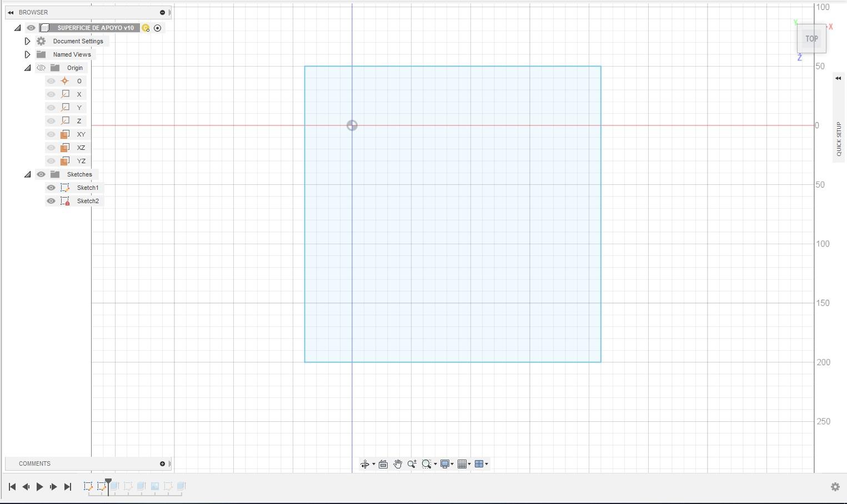Image resolution: width=847 pixels, height=504 pixels.
Task: Click the Display Settings icon
Action: point(445,464)
